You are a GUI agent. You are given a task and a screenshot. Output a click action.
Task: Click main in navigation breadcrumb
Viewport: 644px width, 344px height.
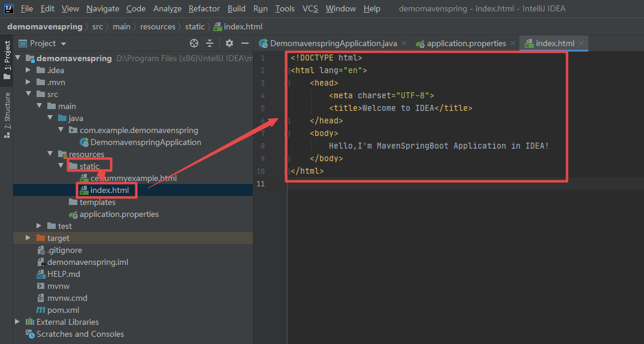click(122, 27)
